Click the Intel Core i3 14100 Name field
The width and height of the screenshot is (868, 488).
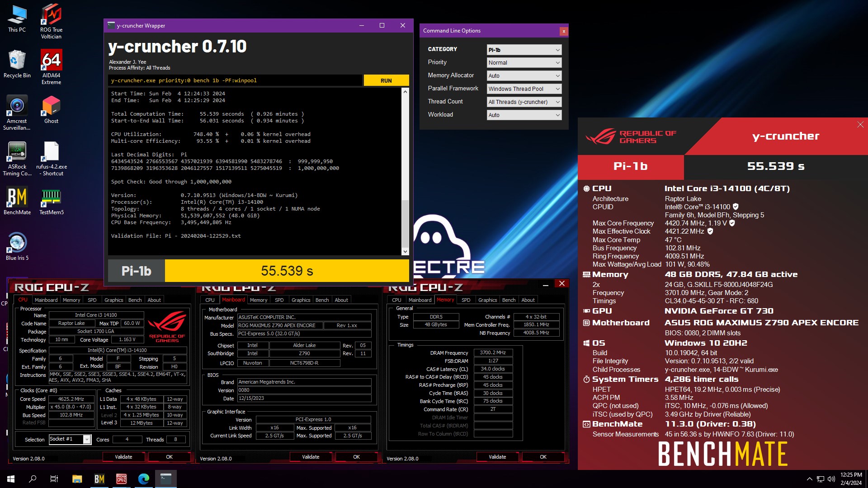point(96,315)
